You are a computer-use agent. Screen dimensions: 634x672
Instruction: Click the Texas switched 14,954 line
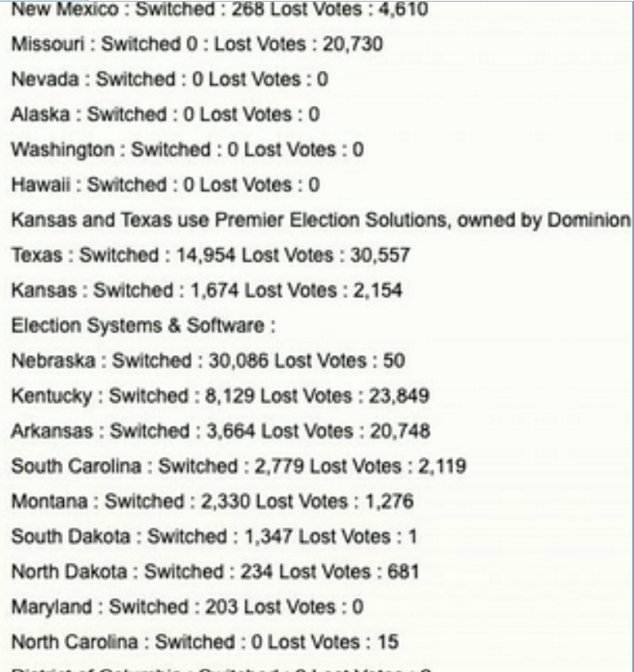pos(210,255)
